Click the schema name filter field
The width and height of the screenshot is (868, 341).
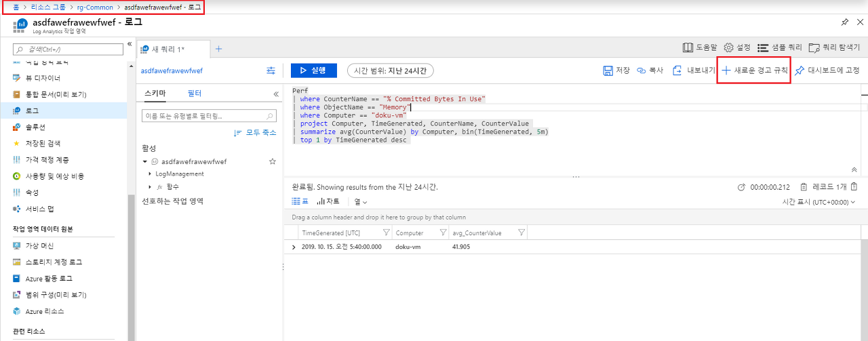(x=210, y=116)
